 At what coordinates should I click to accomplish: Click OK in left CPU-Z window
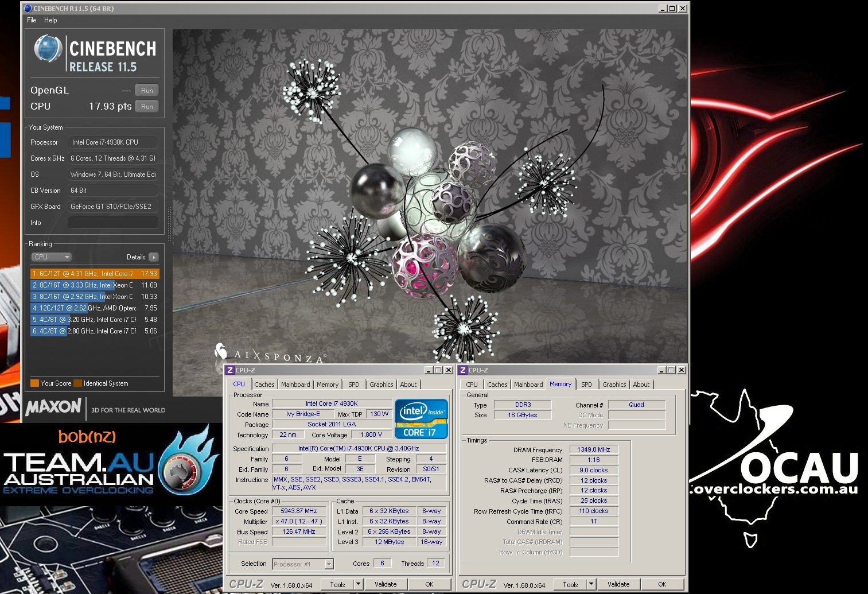pos(429,584)
